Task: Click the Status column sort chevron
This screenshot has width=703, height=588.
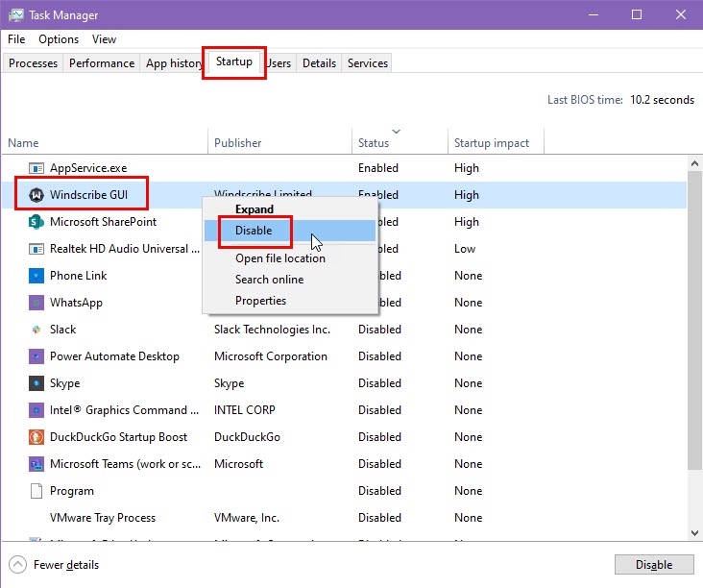Action: [396, 132]
